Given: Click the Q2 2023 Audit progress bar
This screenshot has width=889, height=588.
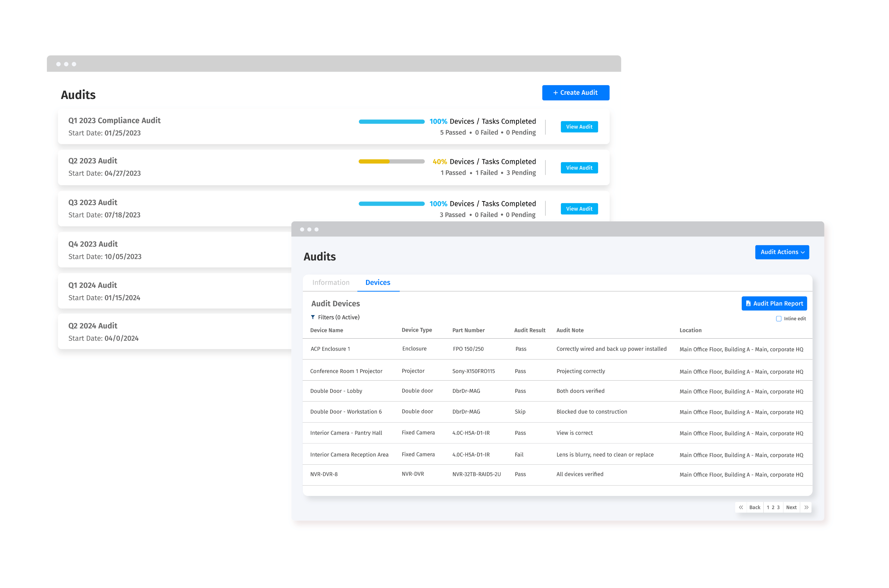Looking at the screenshot, I should point(391,162).
